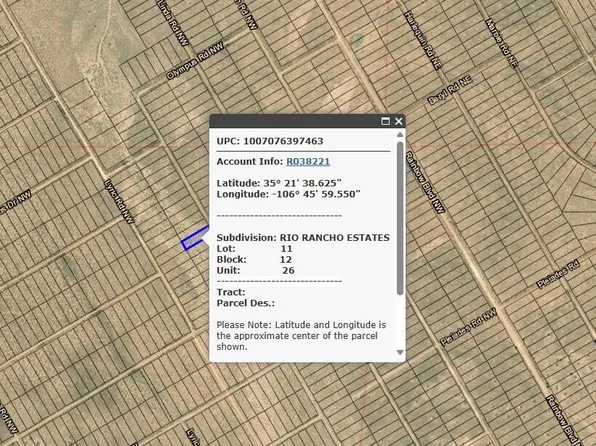Click the Block: 12 row
The height and width of the screenshot is (446, 596).
[x=254, y=260]
